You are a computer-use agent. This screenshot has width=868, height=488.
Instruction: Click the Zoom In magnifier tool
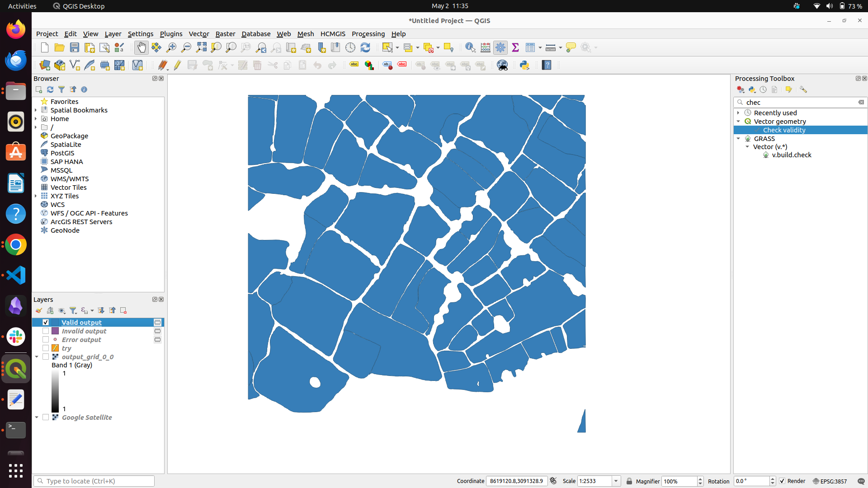(x=171, y=47)
